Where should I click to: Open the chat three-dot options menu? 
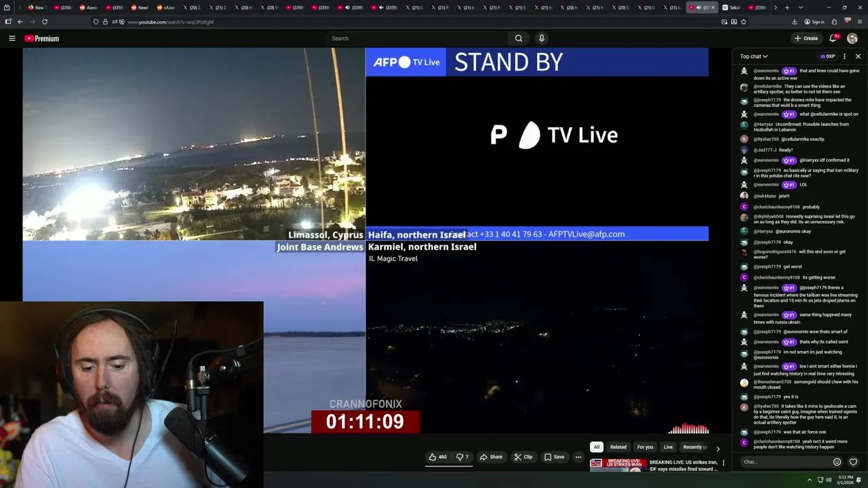pos(844,56)
